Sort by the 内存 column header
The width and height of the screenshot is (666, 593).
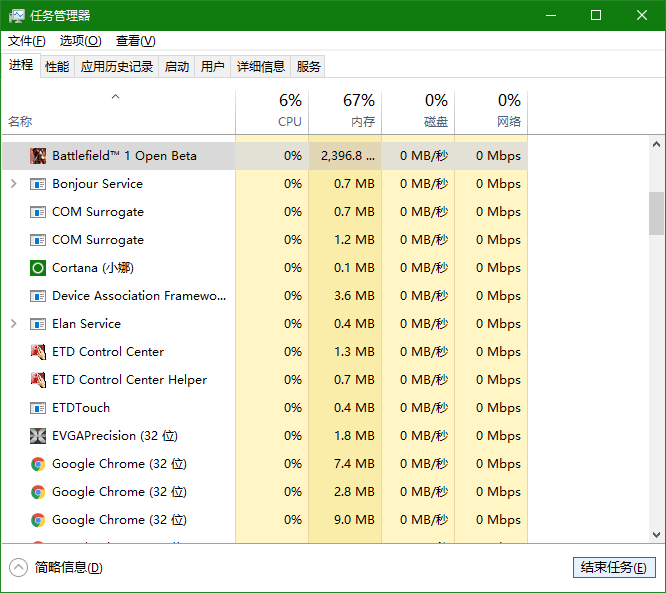[345, 113]
